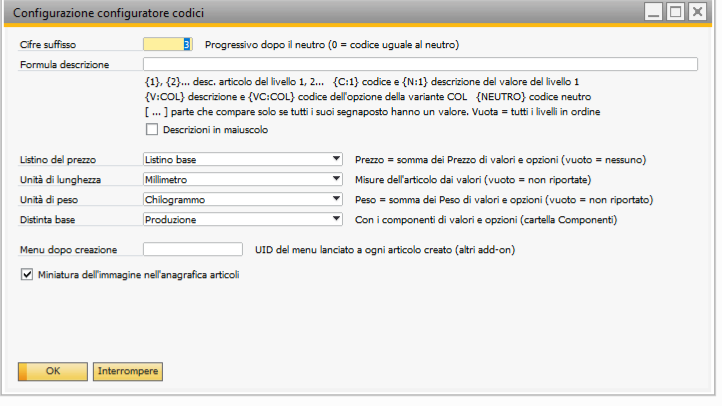
Task: Click the Cifre suffisso input field
Action: 168,45
